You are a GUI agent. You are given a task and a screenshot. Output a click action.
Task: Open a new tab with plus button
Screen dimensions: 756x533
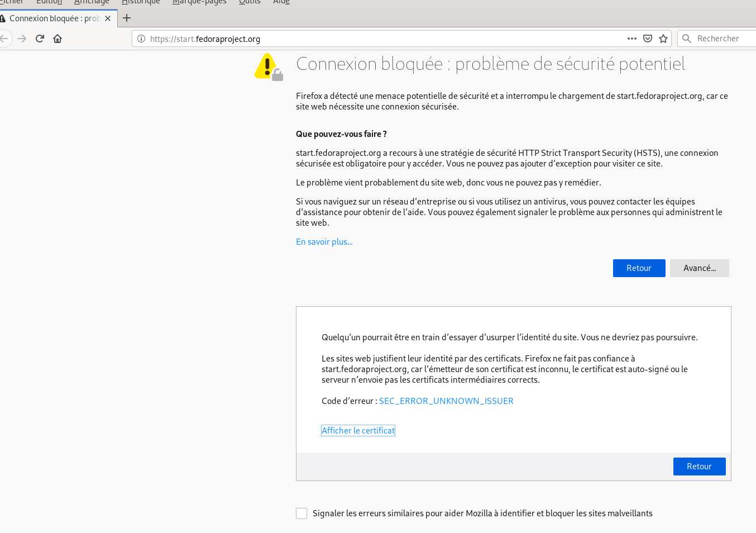127,18
